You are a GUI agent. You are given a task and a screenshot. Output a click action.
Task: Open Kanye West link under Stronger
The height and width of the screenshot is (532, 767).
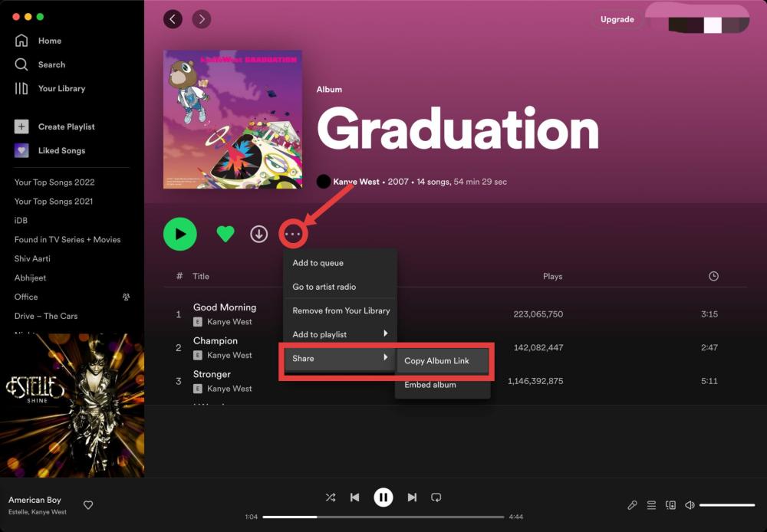pos(229,389)
